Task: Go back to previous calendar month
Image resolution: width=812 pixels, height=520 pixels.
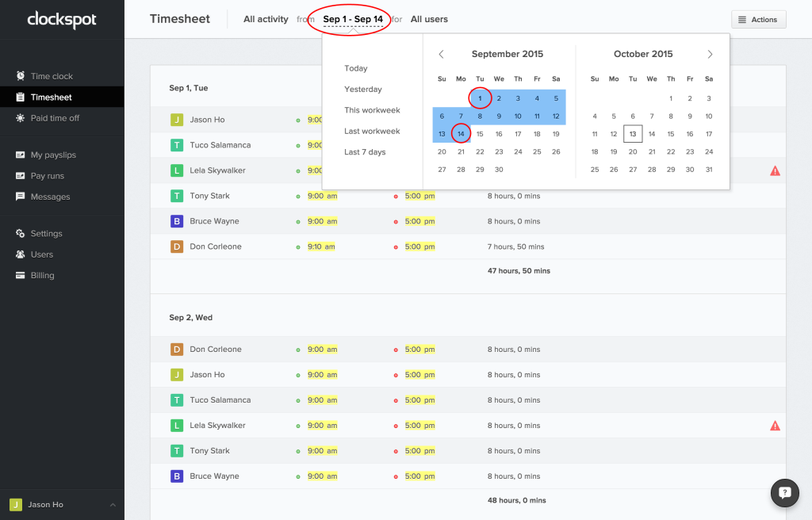Action: point(441,54)
